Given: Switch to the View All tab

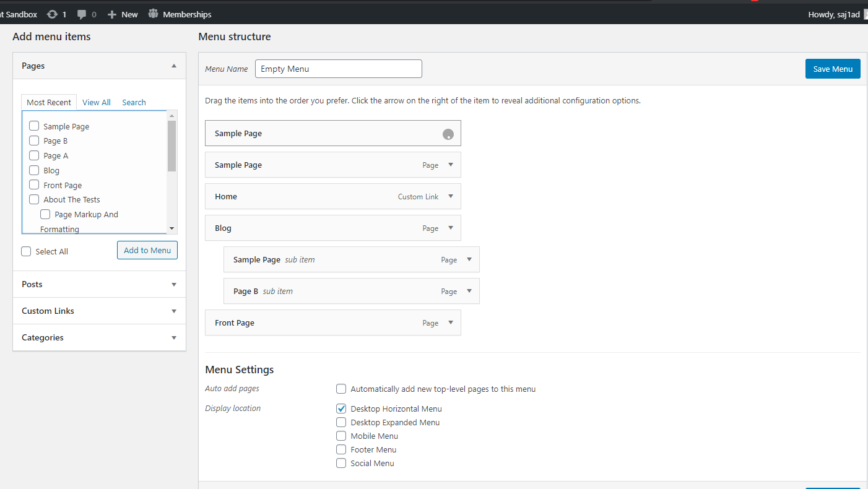Looking at the screenshot, I should (97, 103).
